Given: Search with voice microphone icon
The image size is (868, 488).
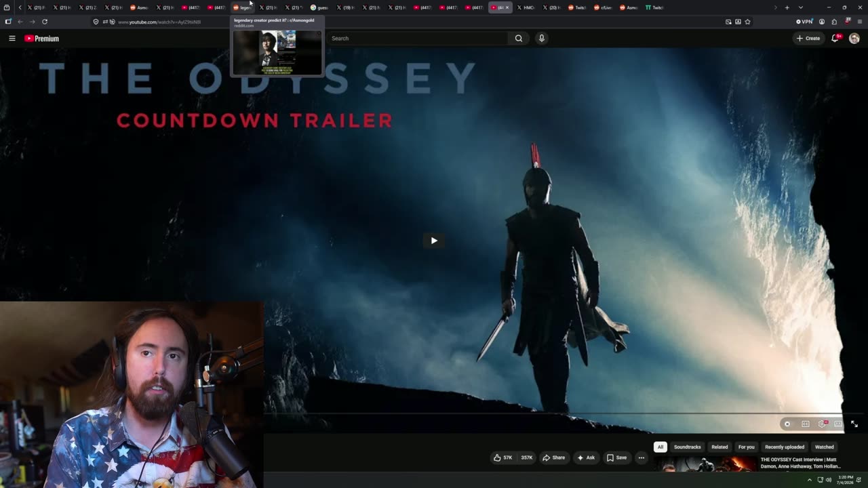Looking at the screenshot, I should click(x=541, y=39).
